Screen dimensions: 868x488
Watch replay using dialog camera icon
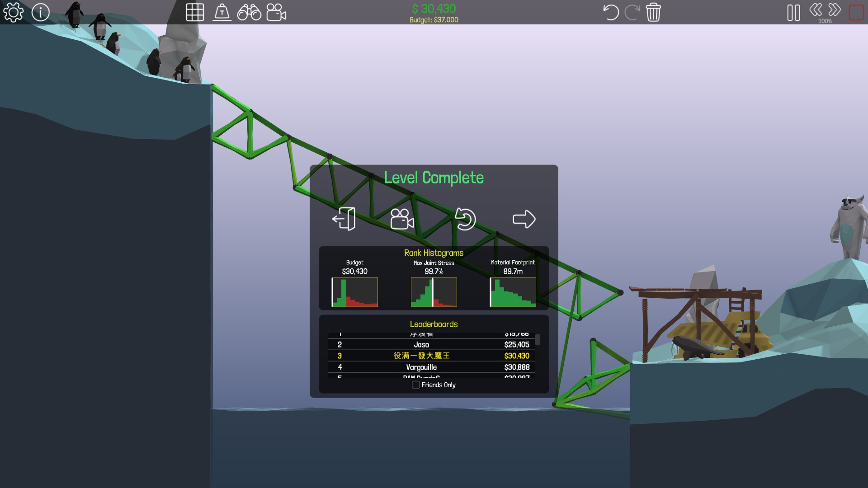402,219
